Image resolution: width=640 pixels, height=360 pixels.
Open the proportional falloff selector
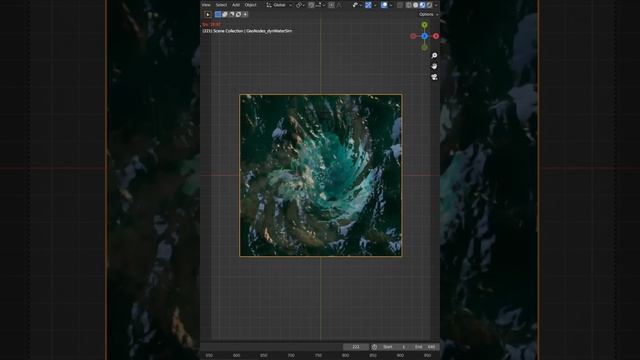(x=339, y=5)
